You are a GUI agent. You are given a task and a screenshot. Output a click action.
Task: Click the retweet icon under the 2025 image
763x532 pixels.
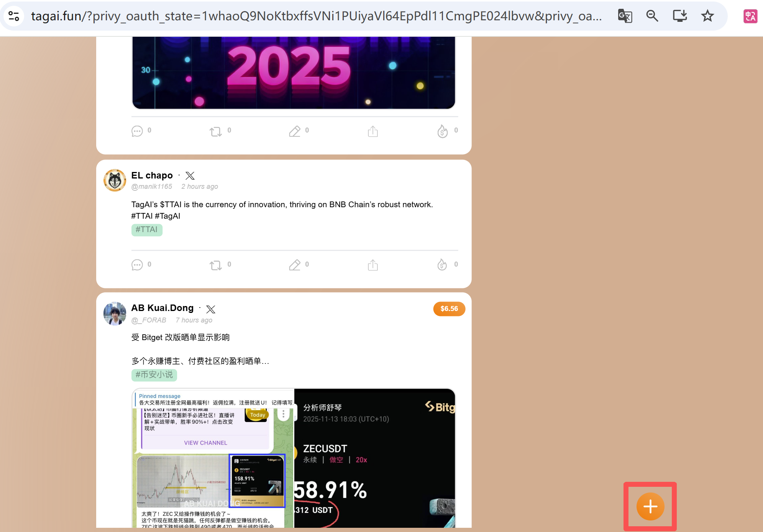coord(216,131)
